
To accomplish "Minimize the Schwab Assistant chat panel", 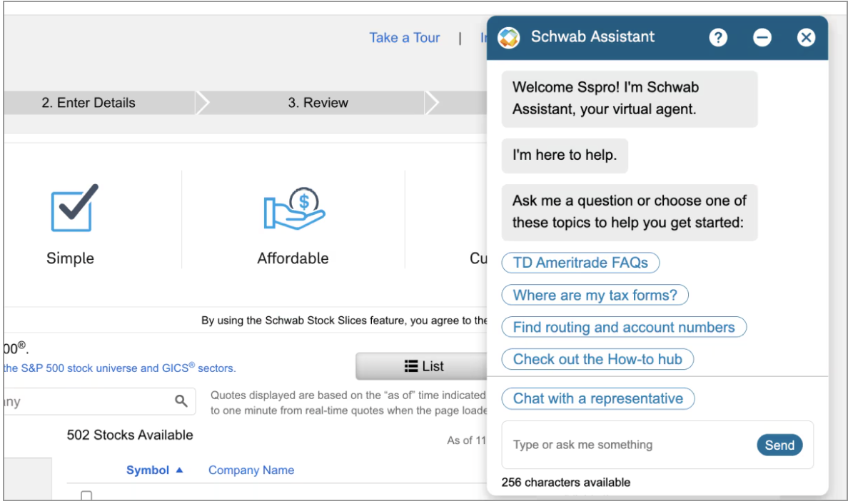I will [x=762, y=37].
